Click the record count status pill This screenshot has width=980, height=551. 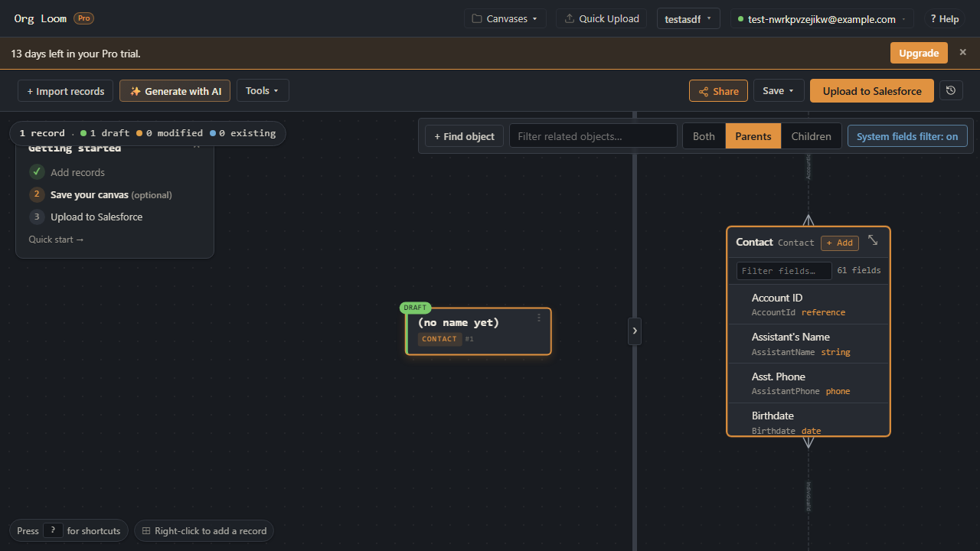(x=148, y=133)
